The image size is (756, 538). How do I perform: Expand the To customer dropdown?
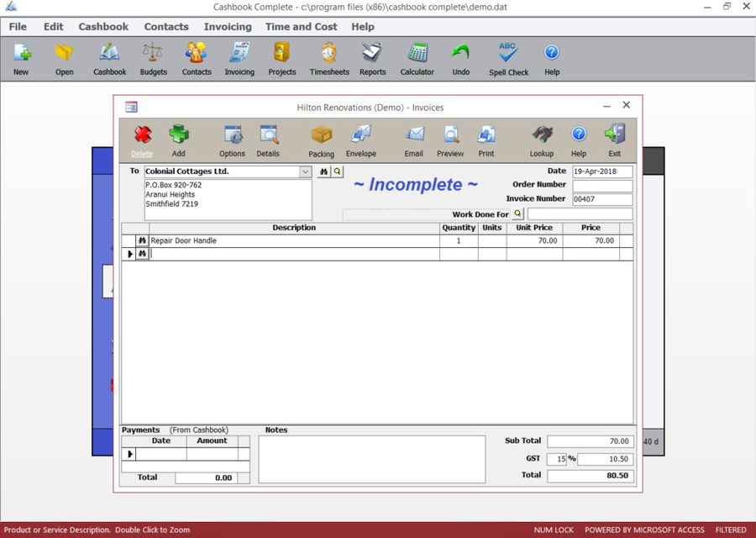tap(305, 171)
